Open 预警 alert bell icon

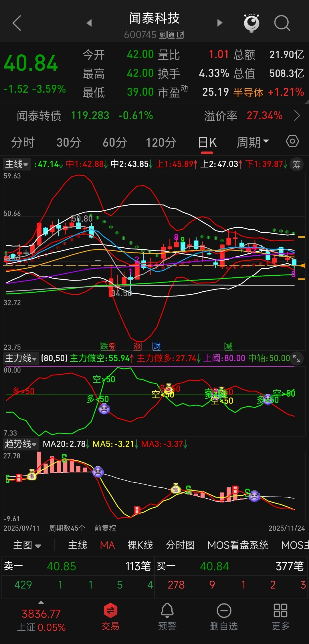click(x=167, y=617)
